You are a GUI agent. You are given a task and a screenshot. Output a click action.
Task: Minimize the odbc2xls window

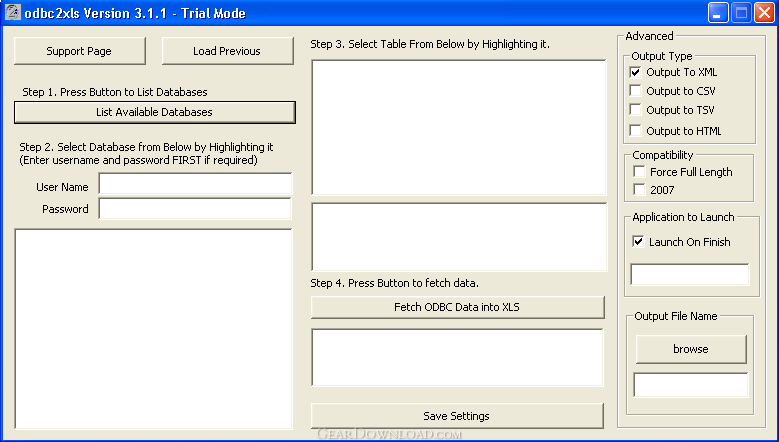pyautogui.click(x=717, y=13)
